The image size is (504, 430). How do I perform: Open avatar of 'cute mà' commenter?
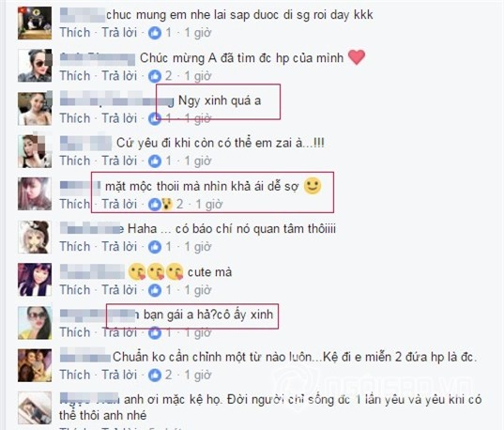pyautogui.click(x=35, y=280)
